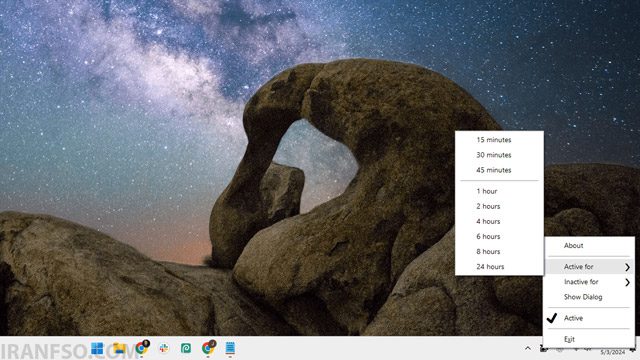Pick 45 minutes from the submenu
Screen dimensions: 640x360
[499, 170]
